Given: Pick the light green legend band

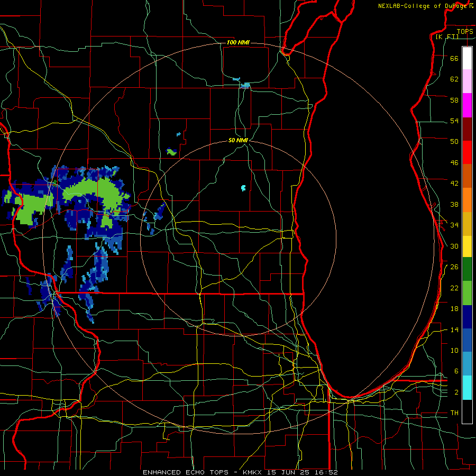Looking at the screenshot, I should (467, 293).
